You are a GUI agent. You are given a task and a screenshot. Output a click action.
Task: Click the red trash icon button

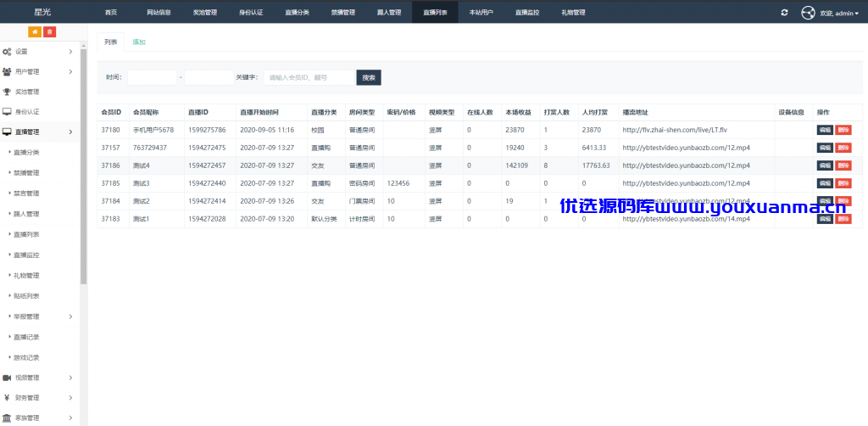pos(50,32)
